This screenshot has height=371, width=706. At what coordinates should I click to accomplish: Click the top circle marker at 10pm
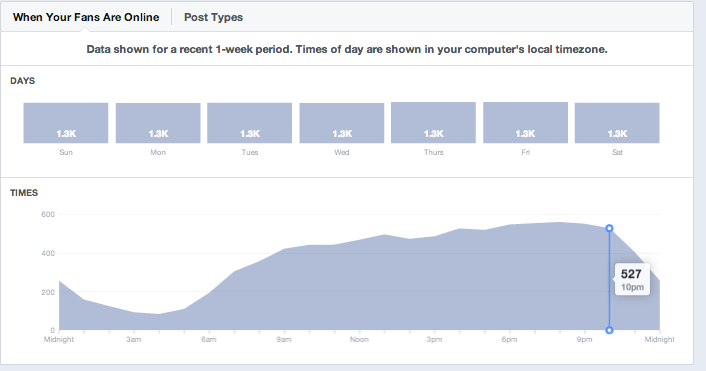(x=609, y=228)
